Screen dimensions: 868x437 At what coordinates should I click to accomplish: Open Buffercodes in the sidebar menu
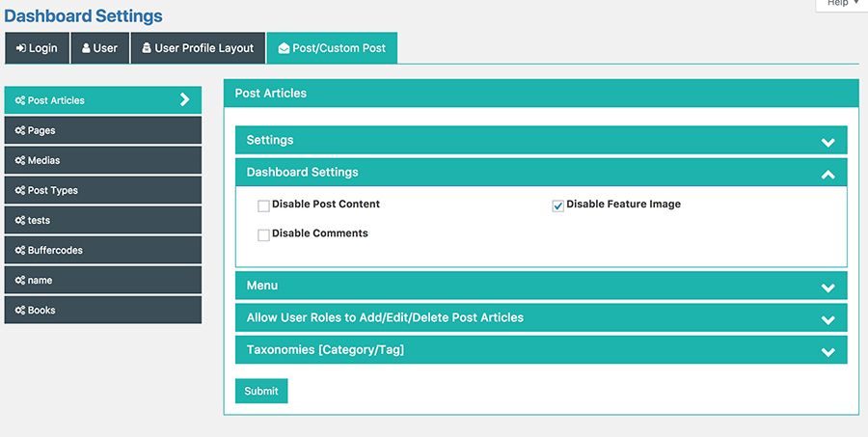click(x=103, y=250)
